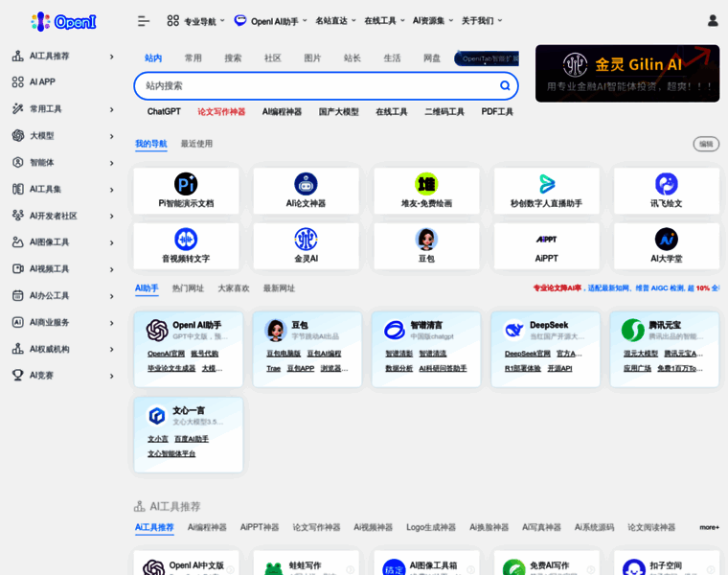Open AiPPT icon
This screenshot has height=575, width=728.
click(546, 240)
